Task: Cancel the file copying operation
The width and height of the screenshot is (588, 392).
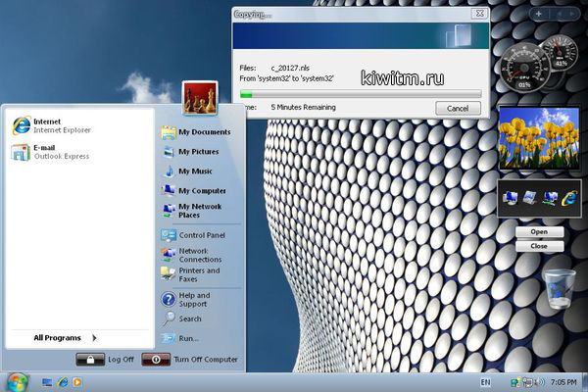Action: pos(458,109)
